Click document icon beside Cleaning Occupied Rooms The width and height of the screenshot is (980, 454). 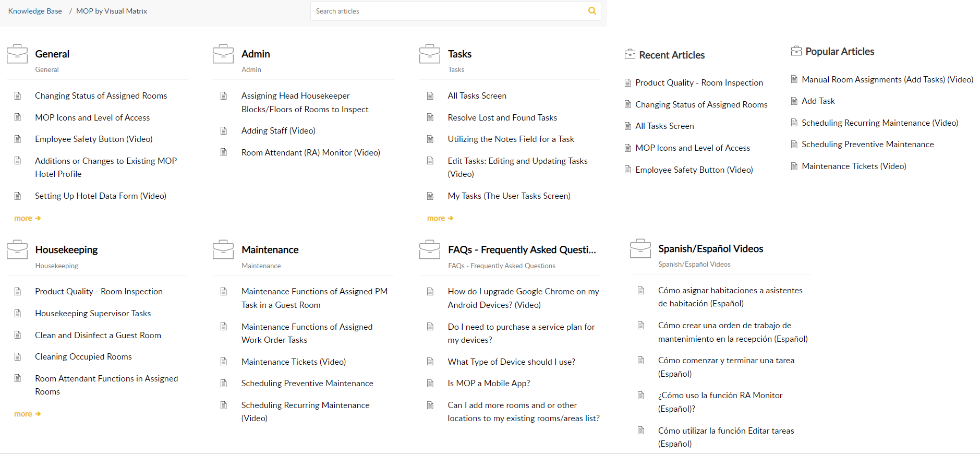point(18,356)
